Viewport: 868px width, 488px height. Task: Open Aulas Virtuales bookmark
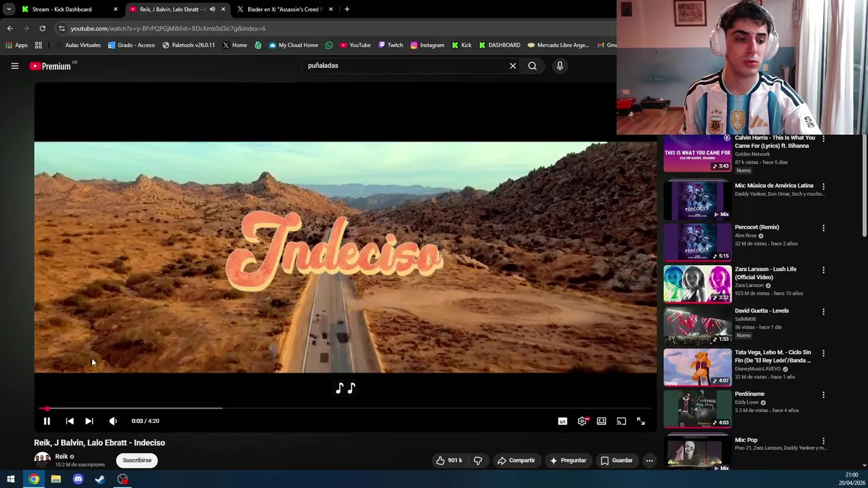coord(78,45)
